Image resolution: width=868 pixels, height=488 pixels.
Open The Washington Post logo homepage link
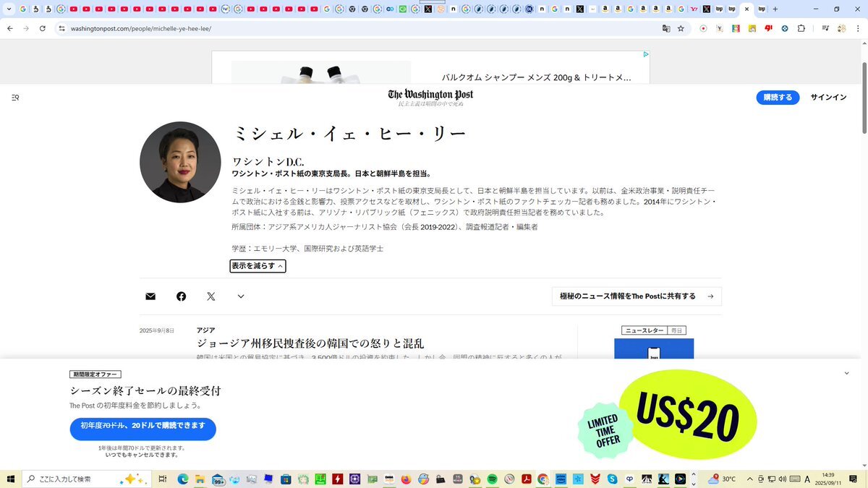coord(430,95)
